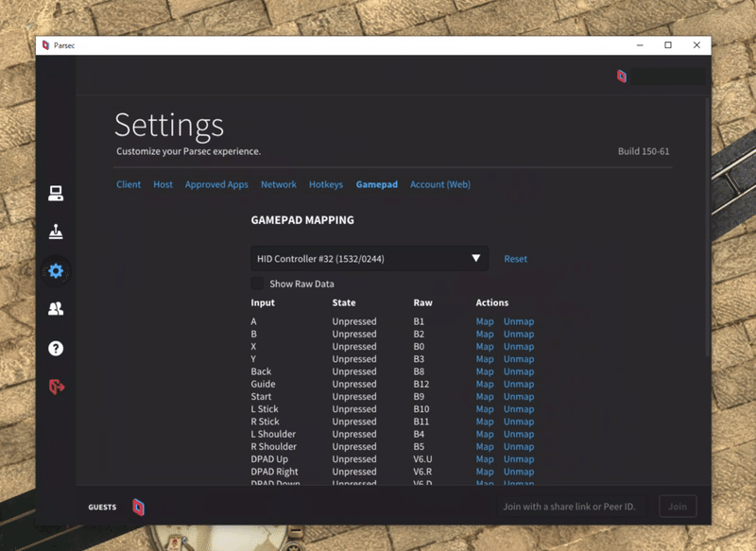Image resolution: width=756 pixels, height=551 pixels.
Task: Click Map for the Back input
Action: click(485, 371)
